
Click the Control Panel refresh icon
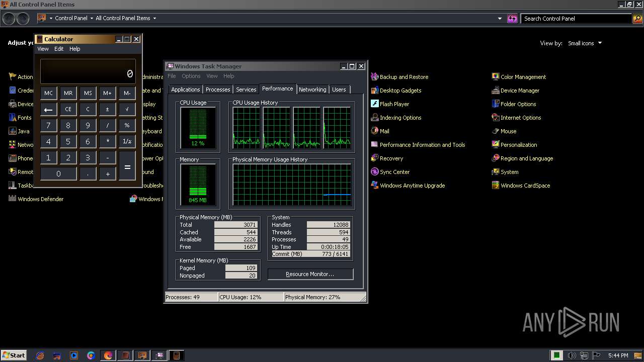pyautogui.click(x=512, y=19)
